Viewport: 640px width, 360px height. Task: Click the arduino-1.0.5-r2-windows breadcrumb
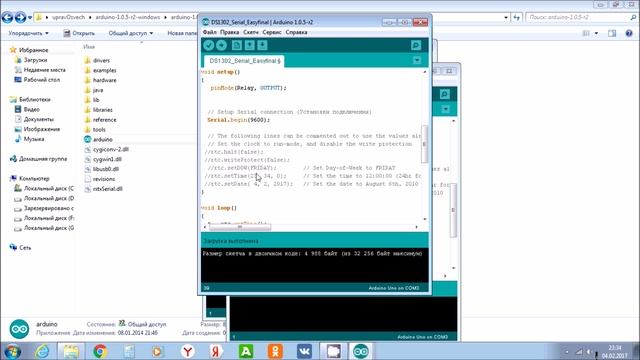[x=128, y=18]
